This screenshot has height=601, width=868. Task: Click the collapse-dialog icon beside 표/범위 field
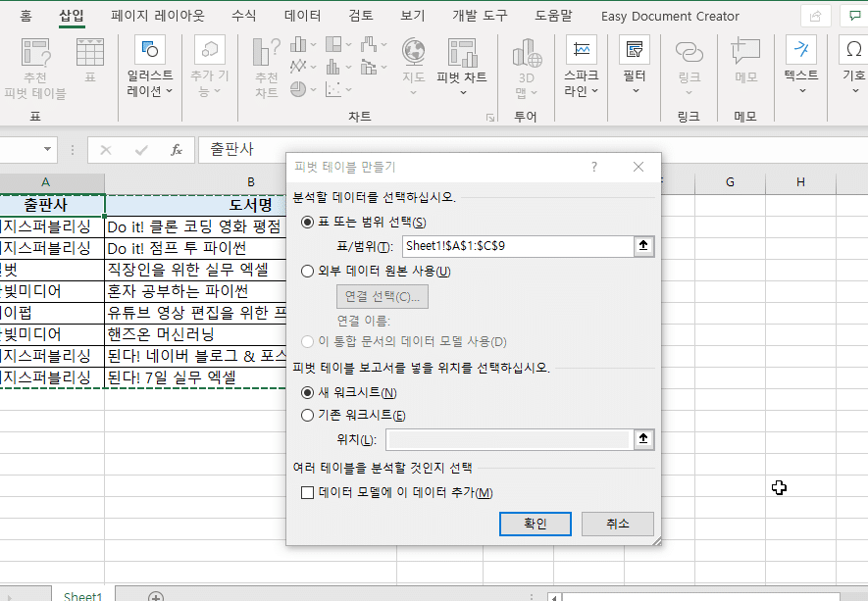[x=643, y=247]
